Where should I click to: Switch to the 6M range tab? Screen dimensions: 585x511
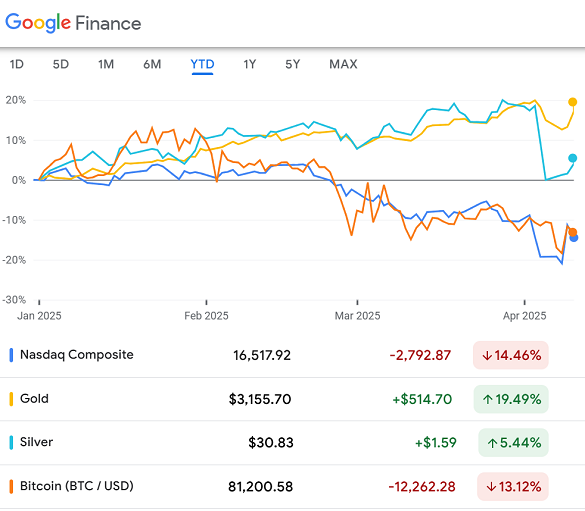tap(152, 65)
